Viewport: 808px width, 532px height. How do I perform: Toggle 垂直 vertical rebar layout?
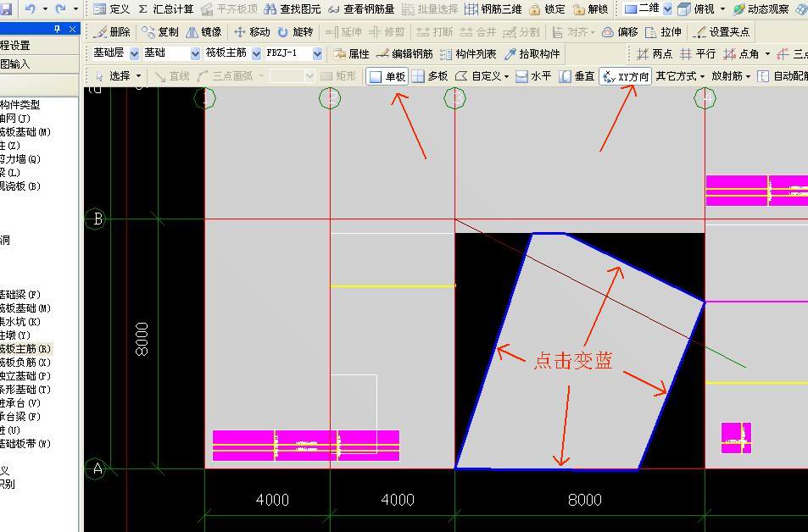(x=577, y=76)
